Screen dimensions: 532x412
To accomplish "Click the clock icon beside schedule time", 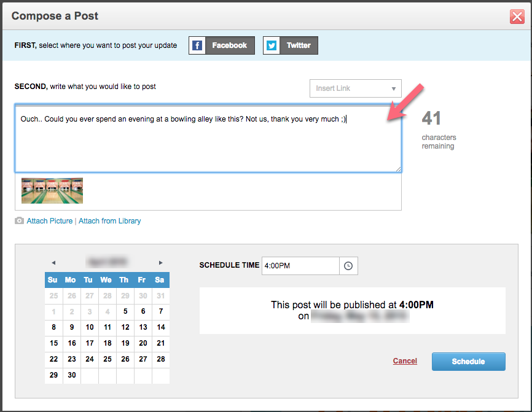I will [x=348, y=266].
